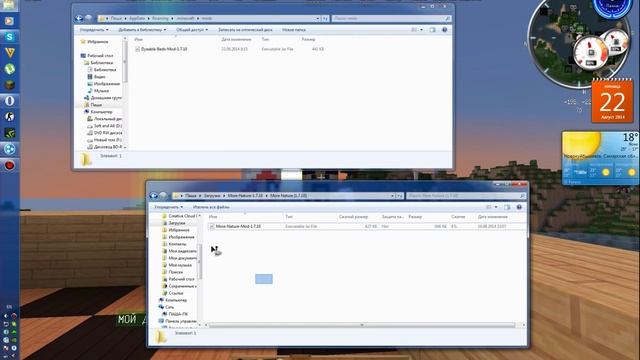Sort by Имя column in mods window
This screenshot has height=360, width=640.
pos(138,40)
